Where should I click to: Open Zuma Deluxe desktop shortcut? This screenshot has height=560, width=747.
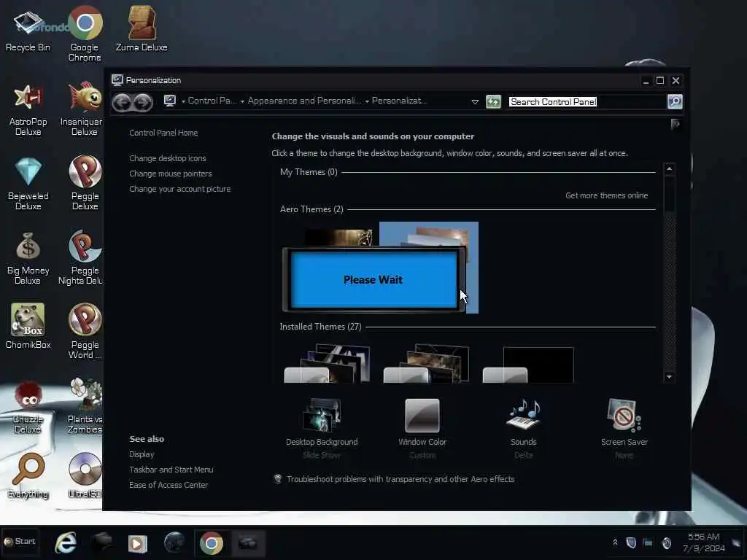(142, 28)
